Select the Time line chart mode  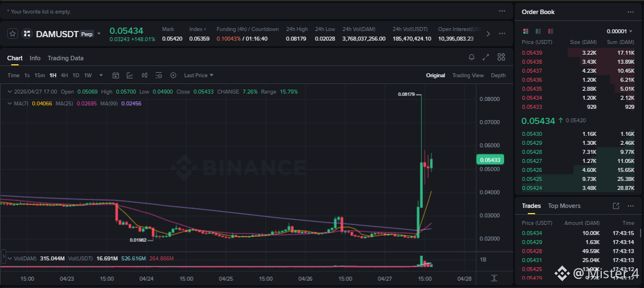[x=14, y=75]
